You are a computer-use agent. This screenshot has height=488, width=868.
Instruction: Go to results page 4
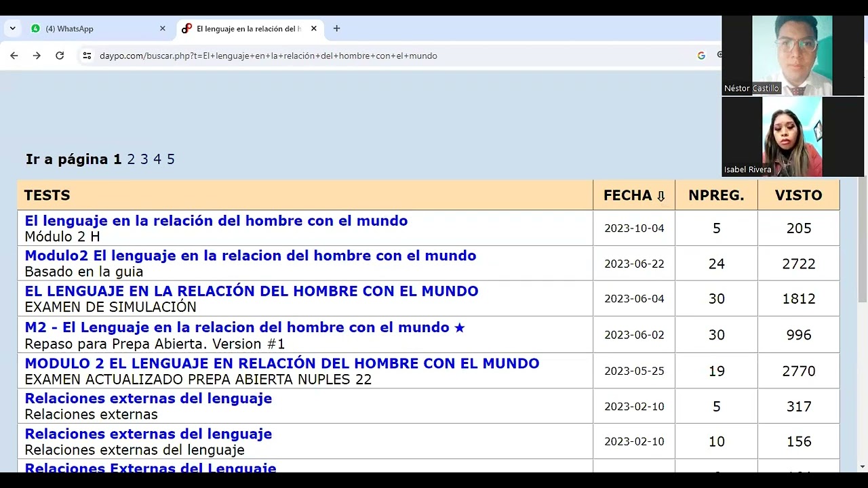157,159
